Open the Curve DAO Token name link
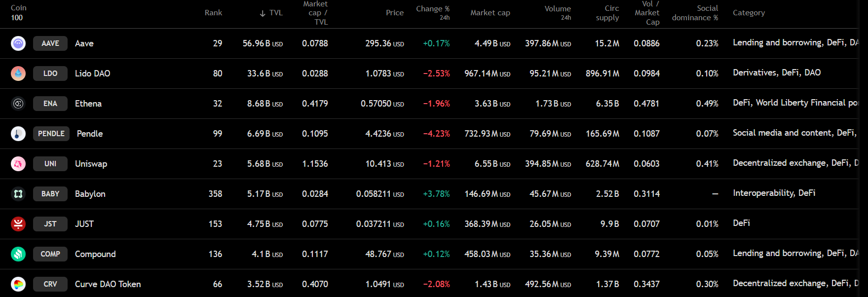 [108, 284]
